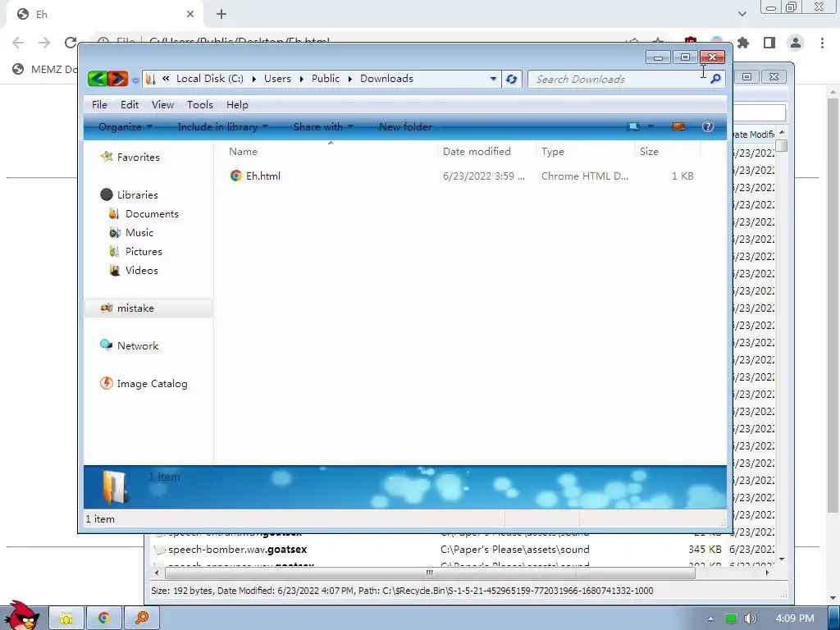This screenshot has height=630, width=840.
Task: Open Documents library
Action: pyautogui.click(x=144, y=214)
